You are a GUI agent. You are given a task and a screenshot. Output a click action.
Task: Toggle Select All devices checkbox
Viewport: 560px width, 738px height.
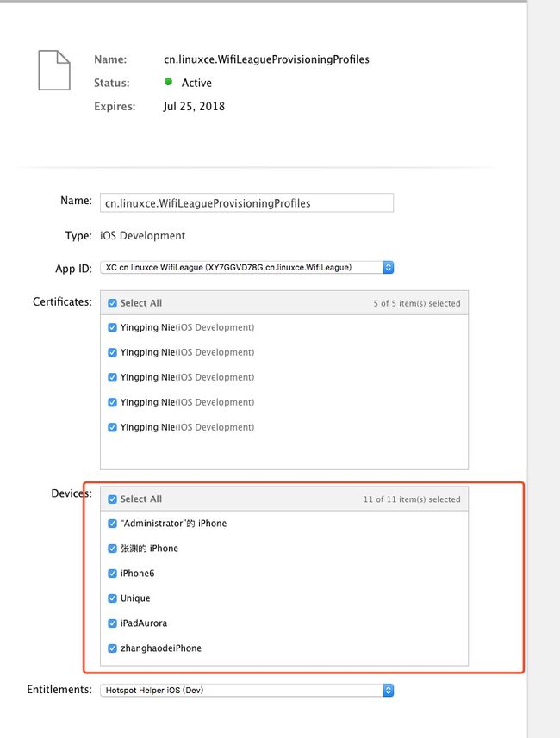tap(112, 499)
